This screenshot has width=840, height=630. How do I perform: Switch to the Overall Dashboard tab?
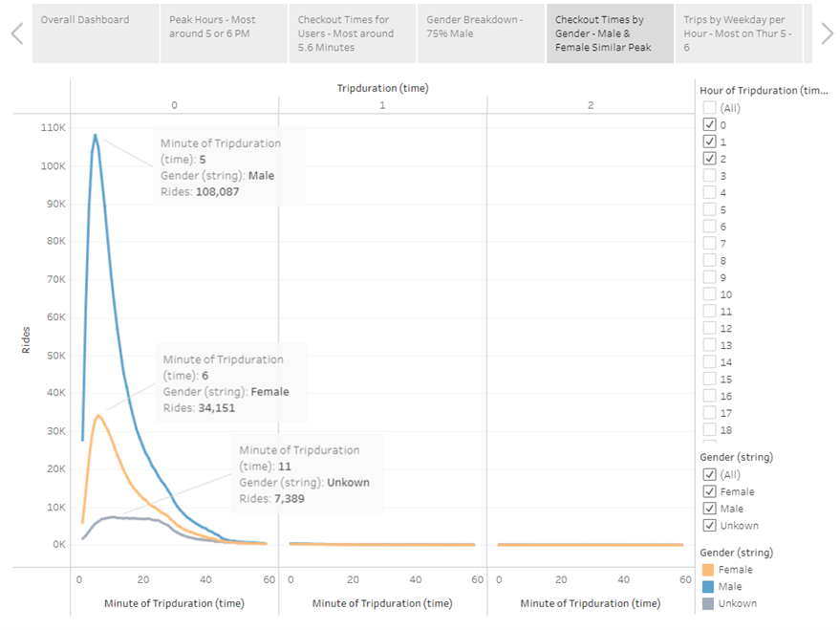[x=95, y=33]
